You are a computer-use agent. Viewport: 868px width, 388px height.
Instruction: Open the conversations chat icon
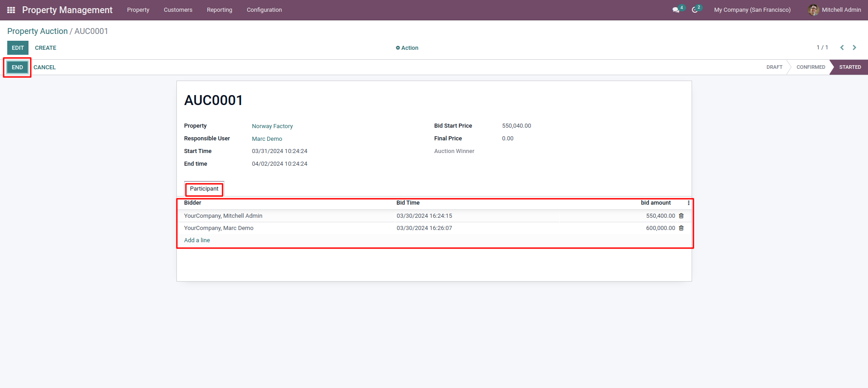click(676, 10)
